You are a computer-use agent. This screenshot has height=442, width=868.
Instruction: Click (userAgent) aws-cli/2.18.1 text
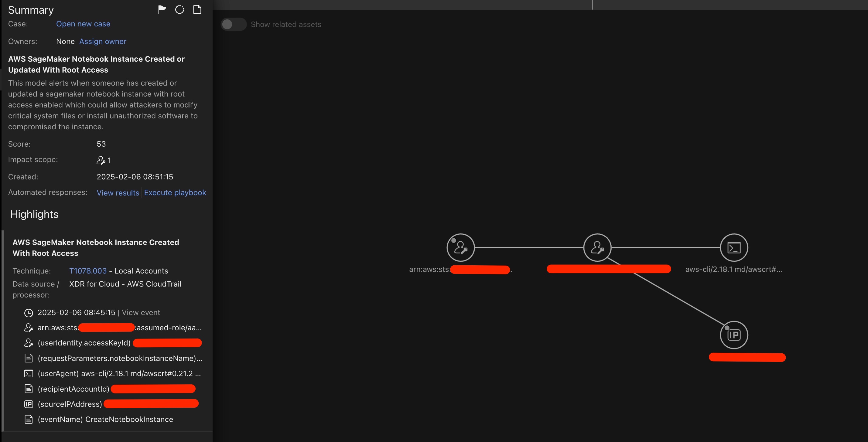[119, 374]
